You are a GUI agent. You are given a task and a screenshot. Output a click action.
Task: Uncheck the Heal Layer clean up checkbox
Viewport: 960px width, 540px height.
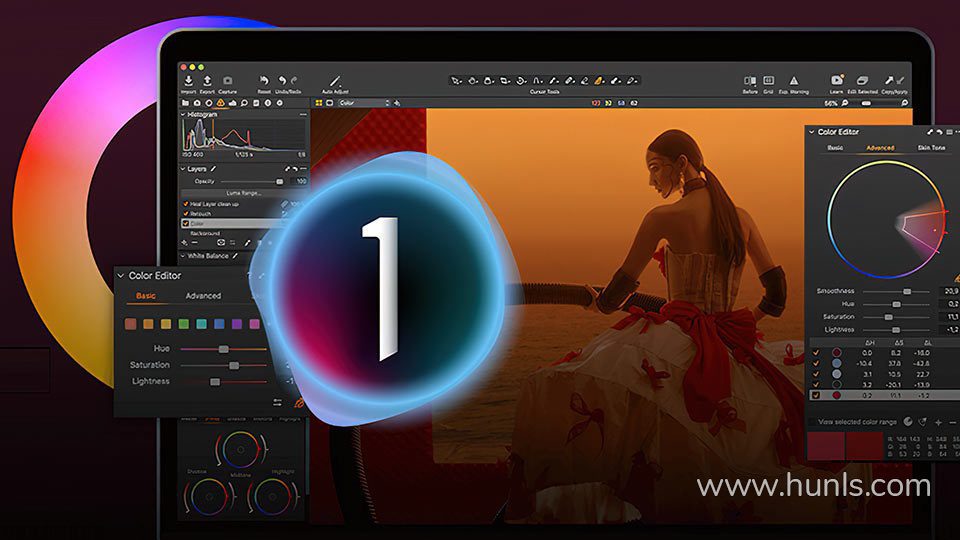184,203
